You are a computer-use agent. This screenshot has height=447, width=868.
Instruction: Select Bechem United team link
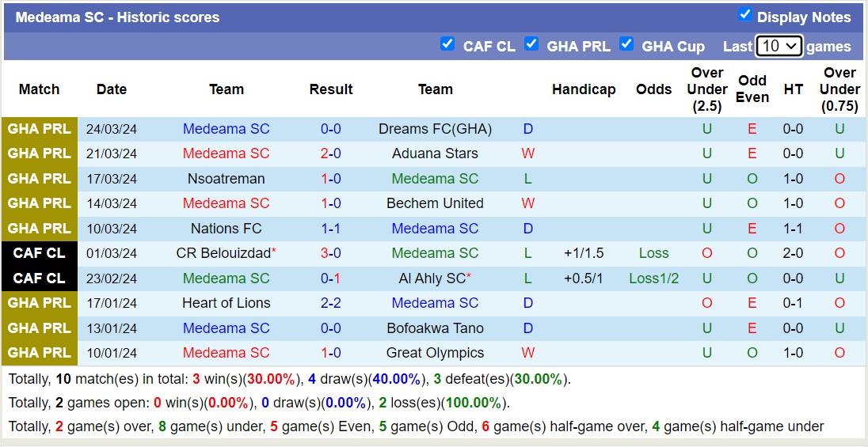click(435, 203)
